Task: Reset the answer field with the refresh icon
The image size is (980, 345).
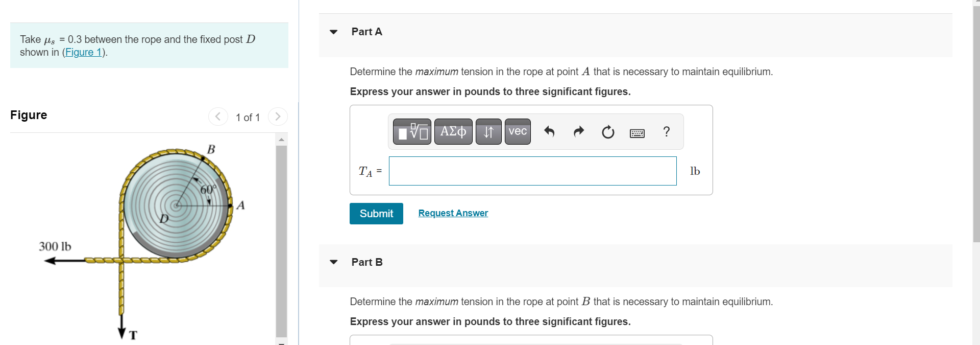Action: [x=607, y=132]
